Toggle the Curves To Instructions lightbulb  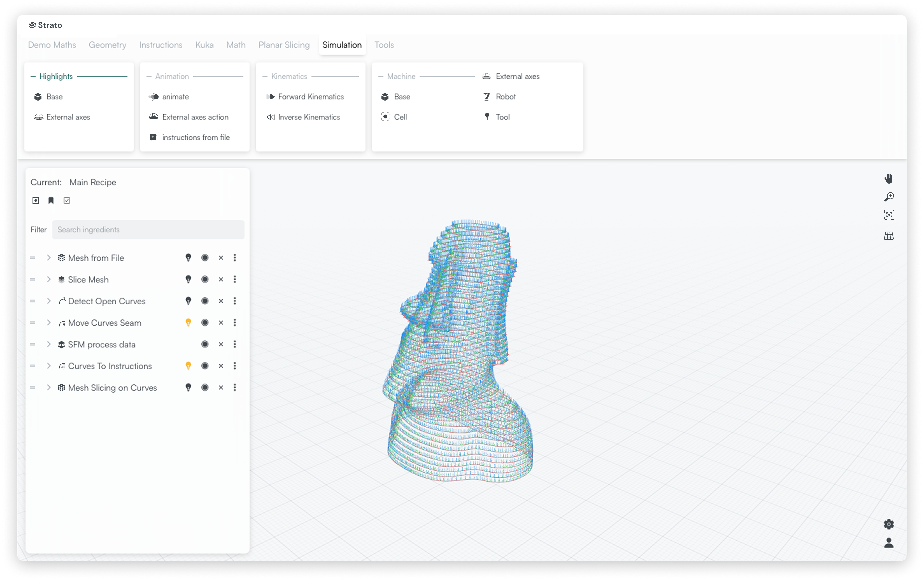(188, 366)
